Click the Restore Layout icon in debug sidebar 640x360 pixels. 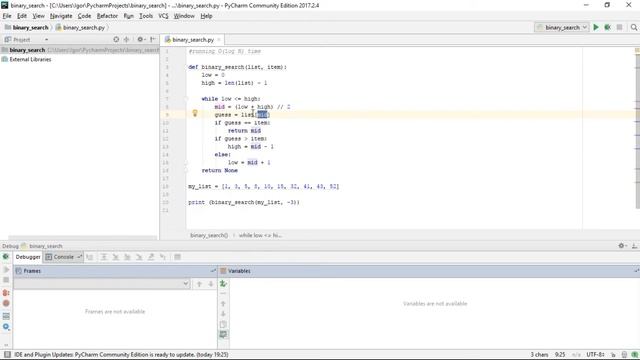point(6,316)
